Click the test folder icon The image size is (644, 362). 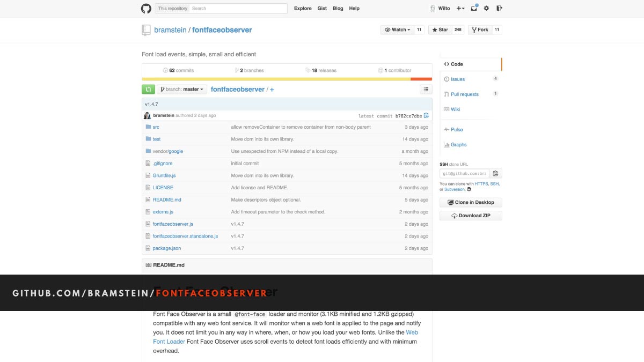(x=148, y=139)
